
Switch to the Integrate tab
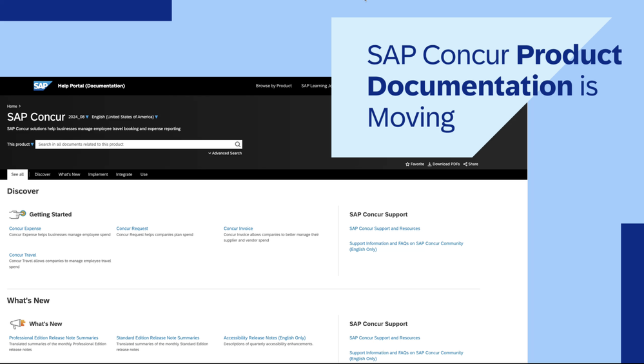(124, 174)
